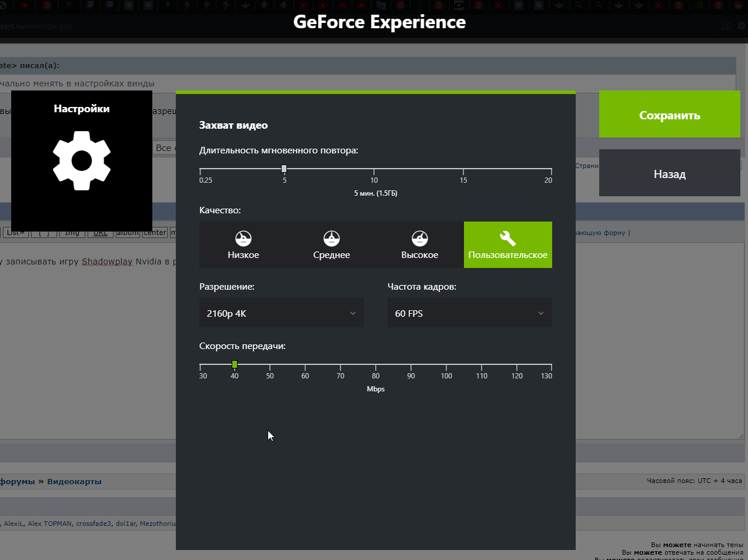Click the Сохранить button
The width and height of the screenshot is (748, 560).
pyautogui.click(x=670, y=114)
